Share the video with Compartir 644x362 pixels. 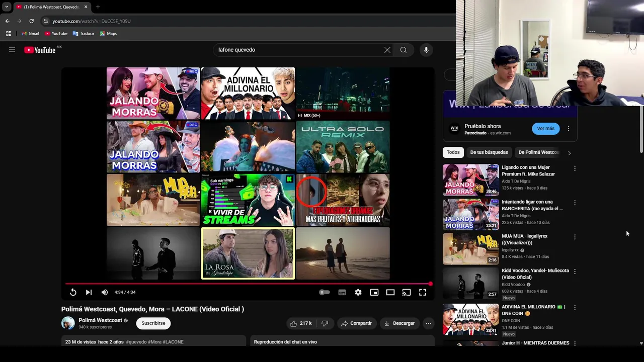tap(356, 323)
